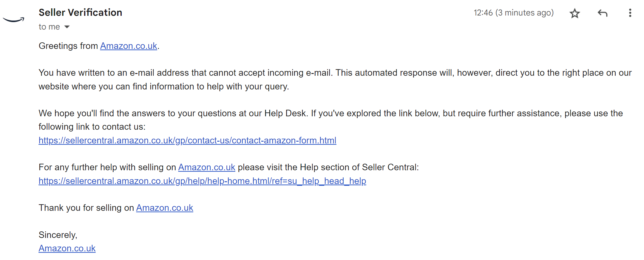The image size is (644, 260).
Task: Click the "to me" recipient text
Action: click(x=49, y=27)
